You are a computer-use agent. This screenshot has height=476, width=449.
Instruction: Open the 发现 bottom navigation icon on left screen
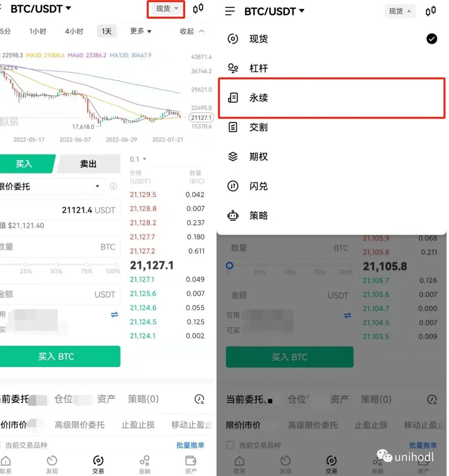(x=52, y=464)
